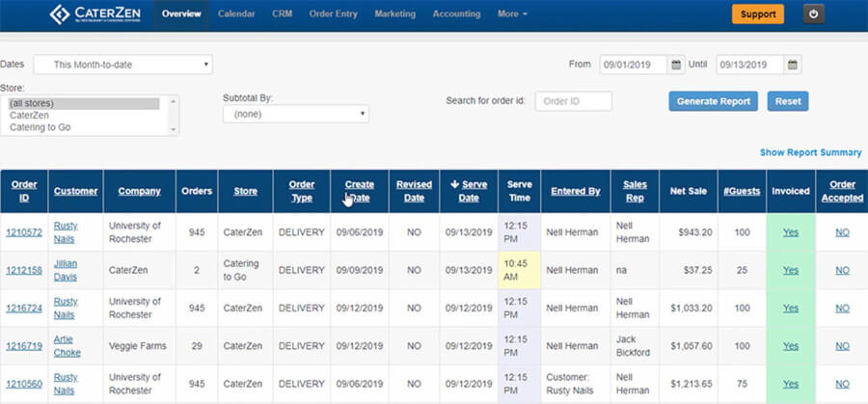Click the orange Support button
Image resolution: width=868 pixels, height=404 pixels.
[x=758, y=14]
